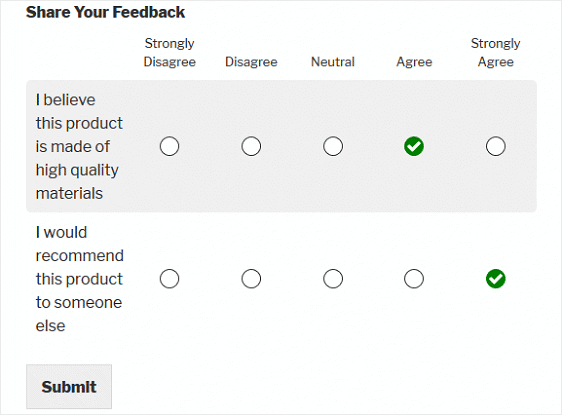Select Strongly Disagree for recommend this product
The height and width of the screenshot is (415, 562).
170,279
